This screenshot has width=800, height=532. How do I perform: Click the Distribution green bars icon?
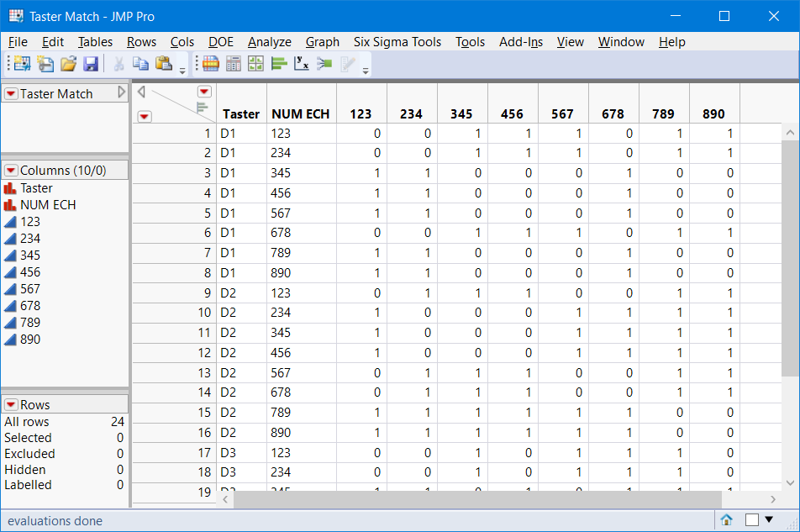pyautogui.click(x=279, y=64)
